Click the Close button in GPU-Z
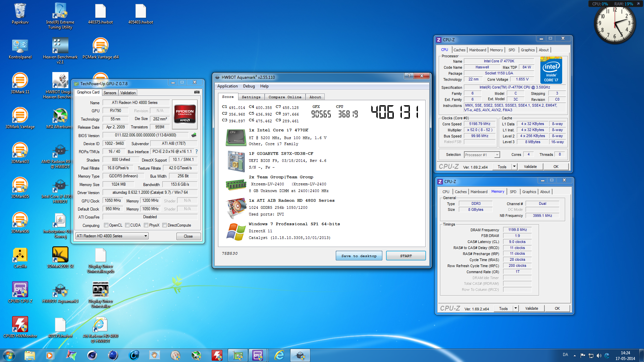 pos(188,236)
